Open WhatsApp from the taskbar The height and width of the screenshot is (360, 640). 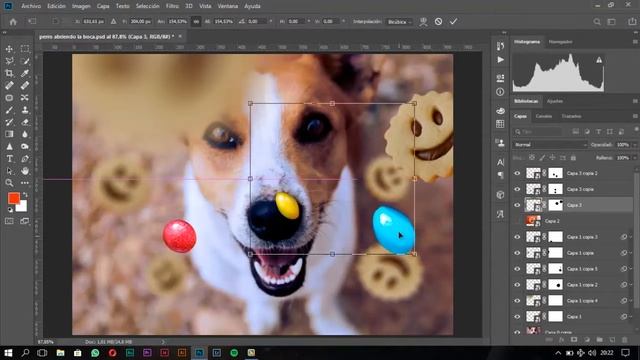tap(95, 353)
